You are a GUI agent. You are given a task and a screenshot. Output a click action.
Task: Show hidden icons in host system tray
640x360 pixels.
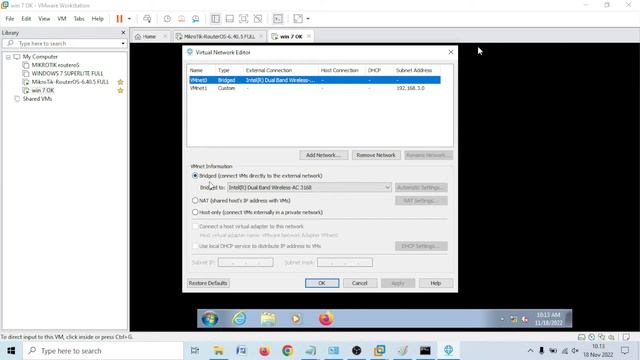point(530,351)
